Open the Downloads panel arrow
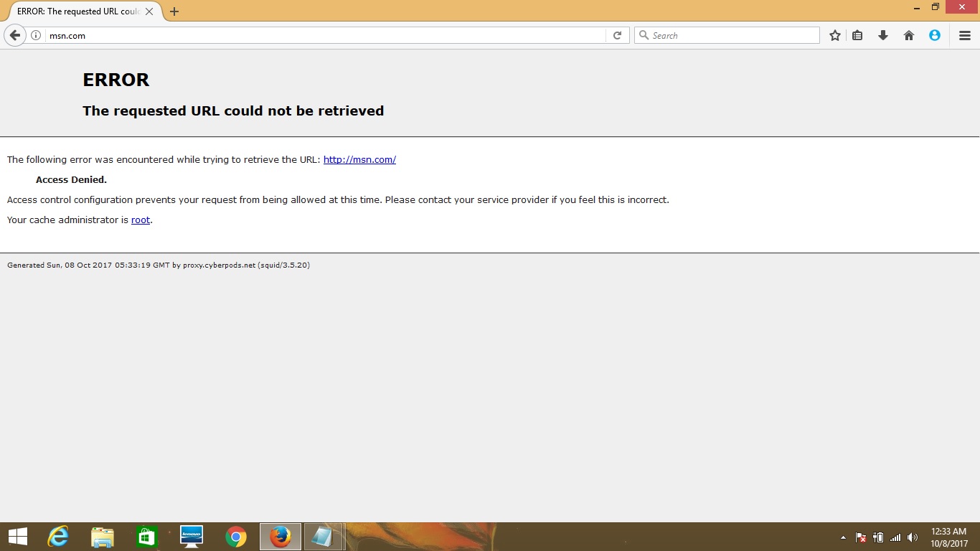The width and height of the screenshot is (980, 551). (x=883, y=35)
